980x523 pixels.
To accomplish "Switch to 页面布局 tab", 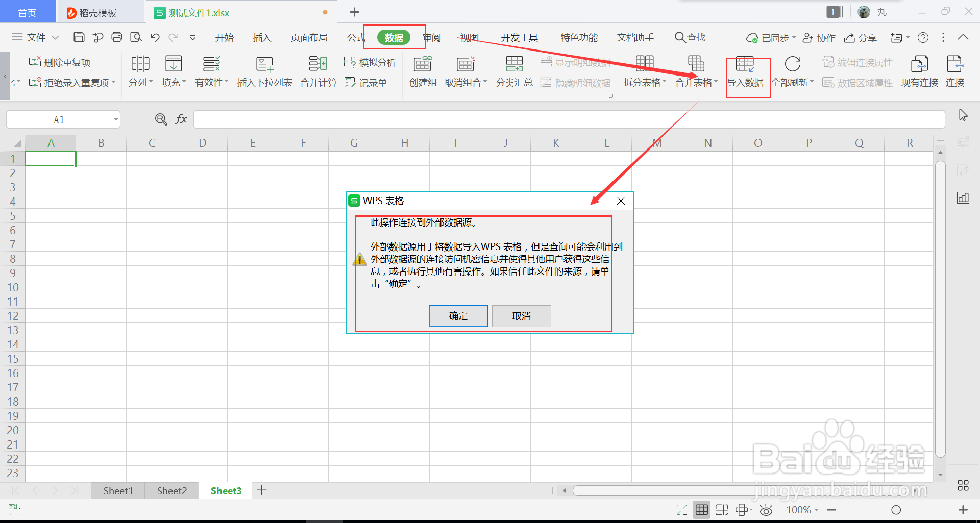I will [x=309, y=37].
